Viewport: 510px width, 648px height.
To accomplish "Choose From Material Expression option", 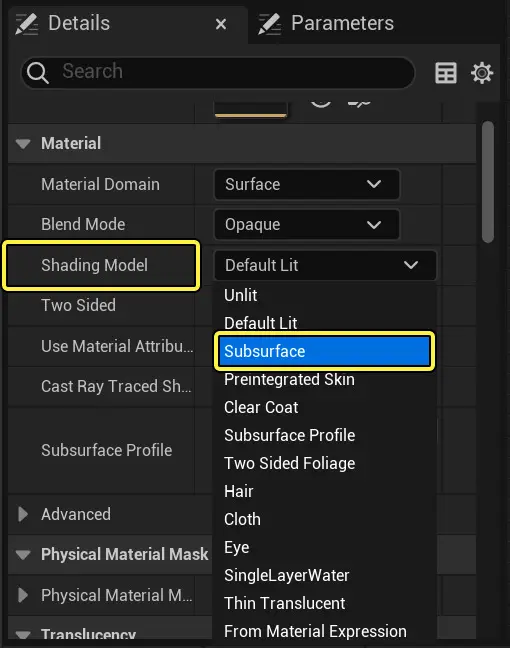I will point(315,631).
